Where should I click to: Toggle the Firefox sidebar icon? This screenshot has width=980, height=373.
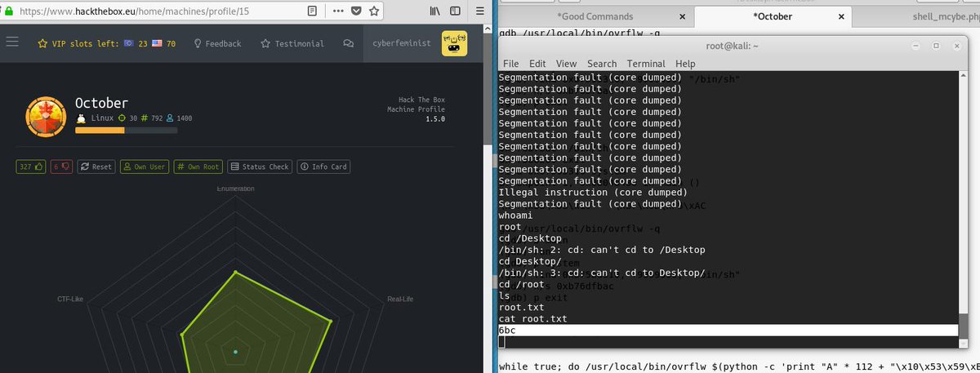pos(456,11)
